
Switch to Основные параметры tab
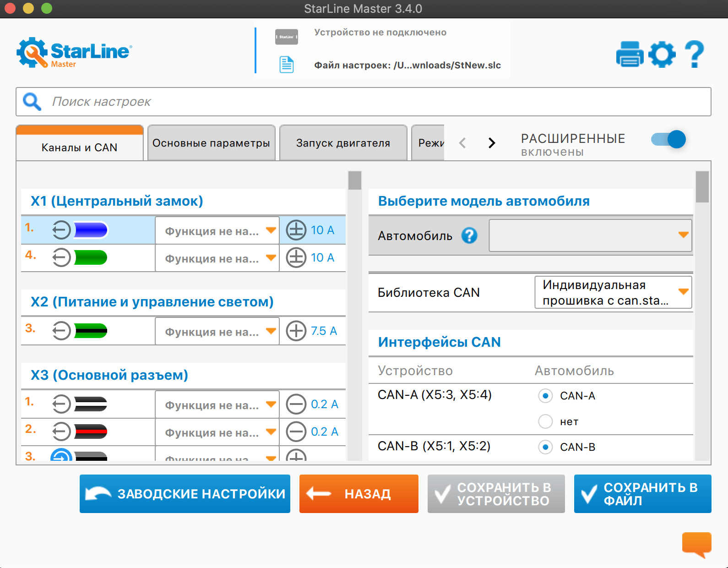[211, 143]
